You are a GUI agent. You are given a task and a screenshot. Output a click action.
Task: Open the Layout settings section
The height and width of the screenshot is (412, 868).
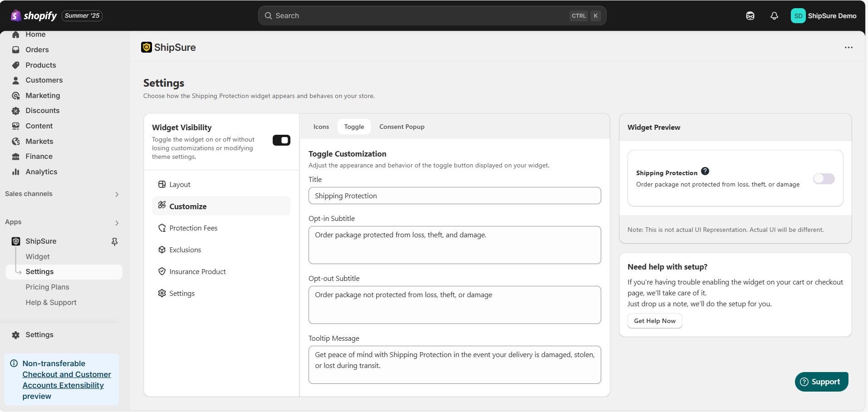click(221, 185)
